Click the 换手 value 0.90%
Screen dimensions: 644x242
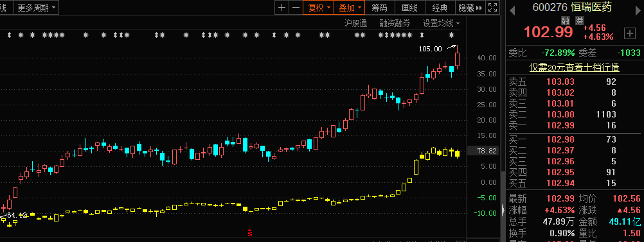tap(562, 234)
